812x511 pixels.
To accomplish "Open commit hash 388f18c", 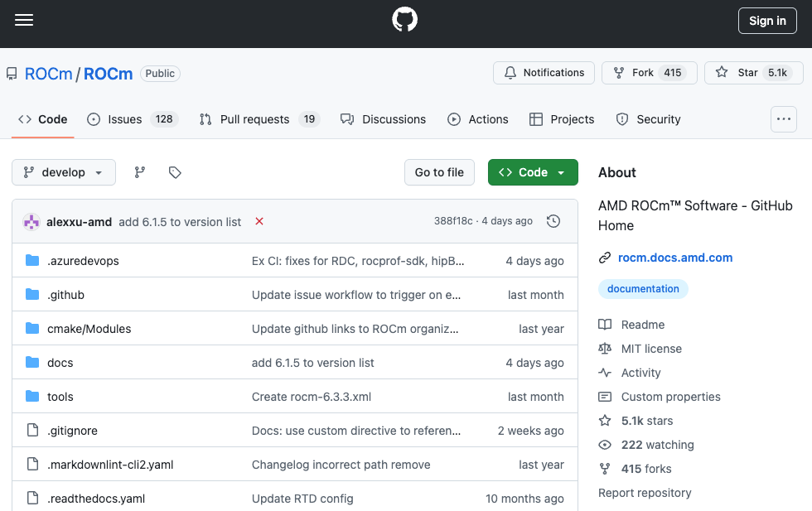I will tap(453, 221).
